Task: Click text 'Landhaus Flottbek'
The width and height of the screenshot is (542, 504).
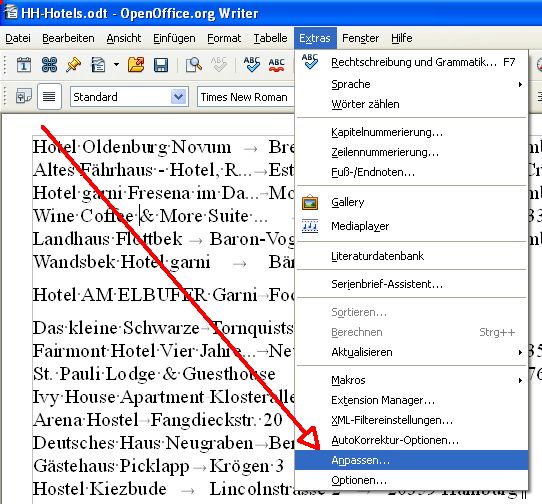Action: [x=108, y=239]
